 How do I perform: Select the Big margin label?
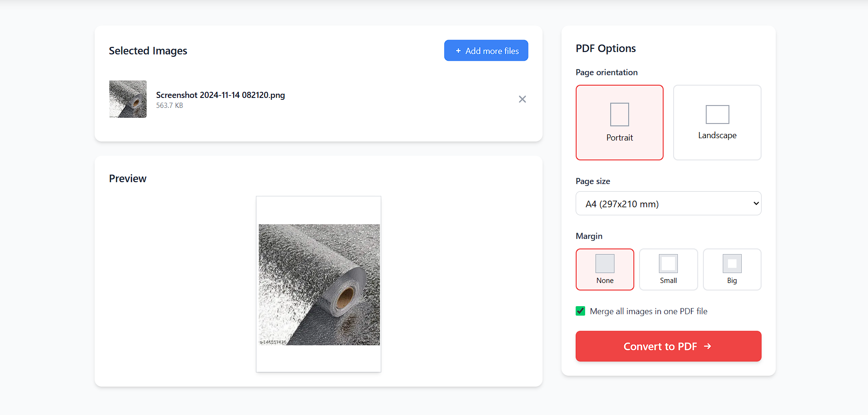click(732, 281)
